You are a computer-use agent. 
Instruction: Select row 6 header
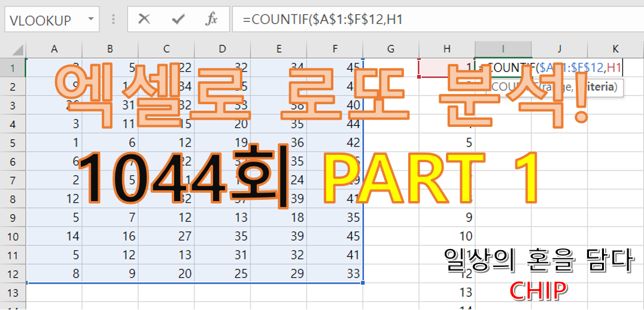pos(13,162)
